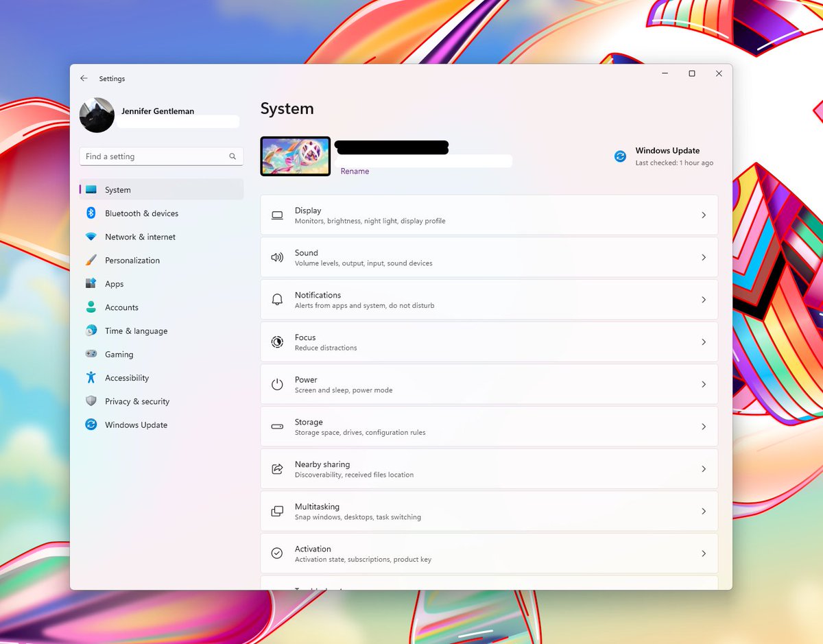Open the Accessibility figure icon
This screenshot has width=823, height=644.
click(91, 378)
